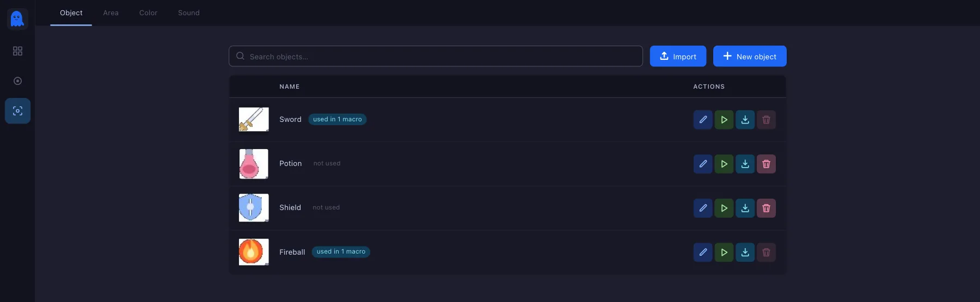Click the Fireball name text

[x=292, y=252]
